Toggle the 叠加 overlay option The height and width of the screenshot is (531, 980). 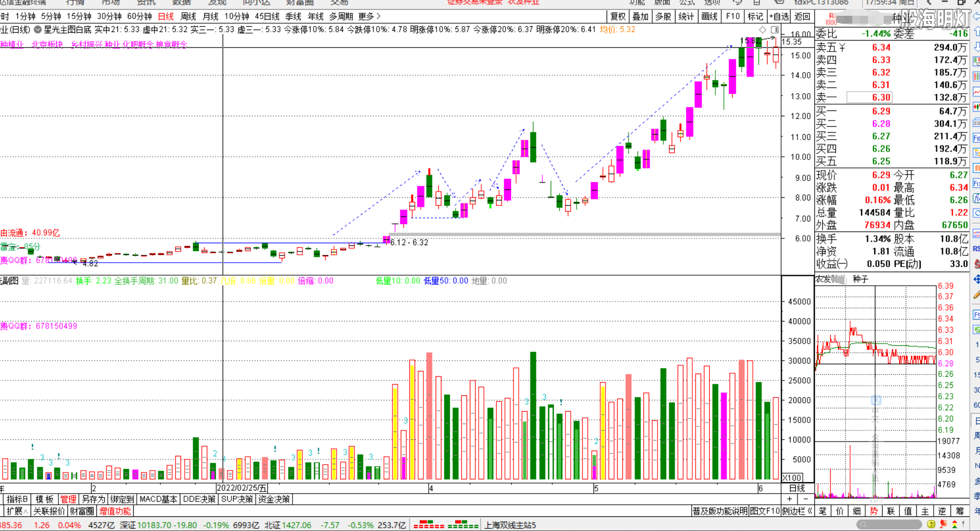(640, 17)
